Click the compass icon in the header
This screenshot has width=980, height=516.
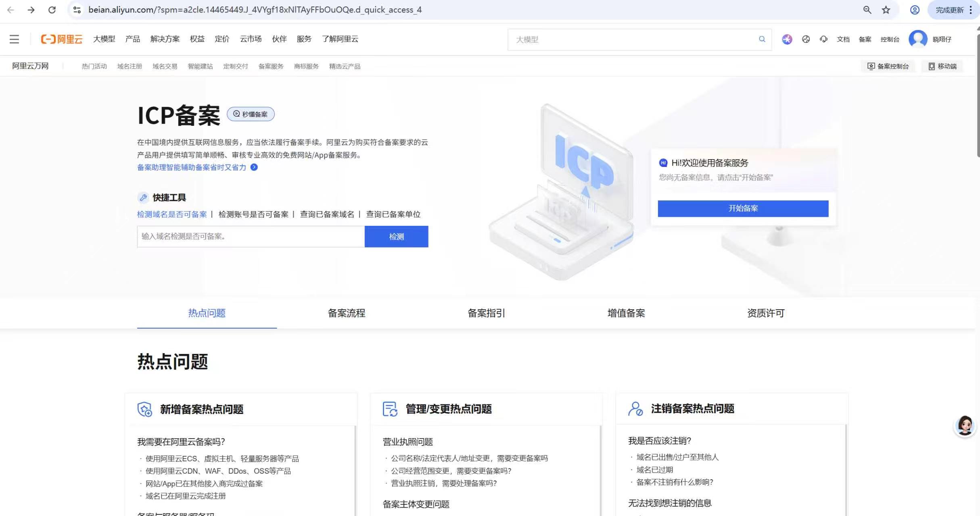806,39
